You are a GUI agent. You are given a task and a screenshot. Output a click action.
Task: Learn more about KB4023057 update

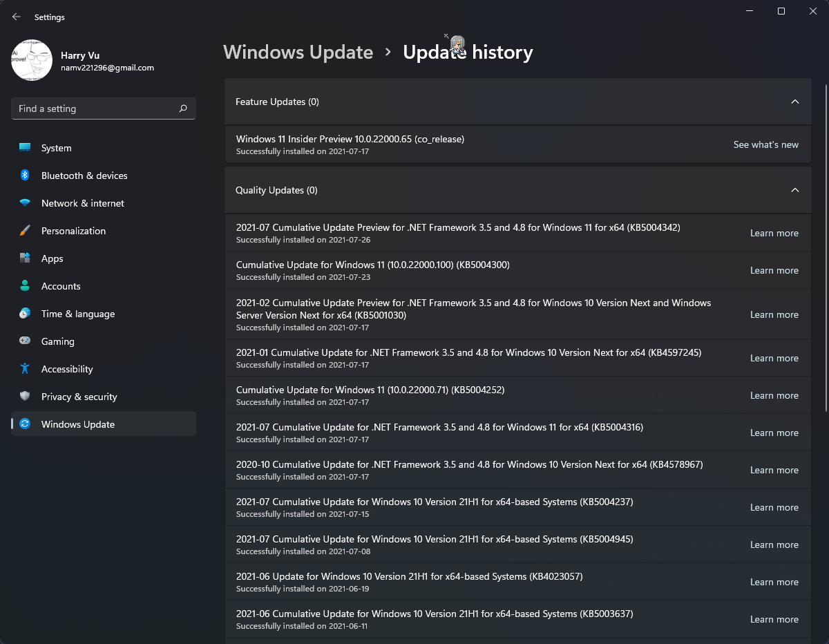click(774, 582)
